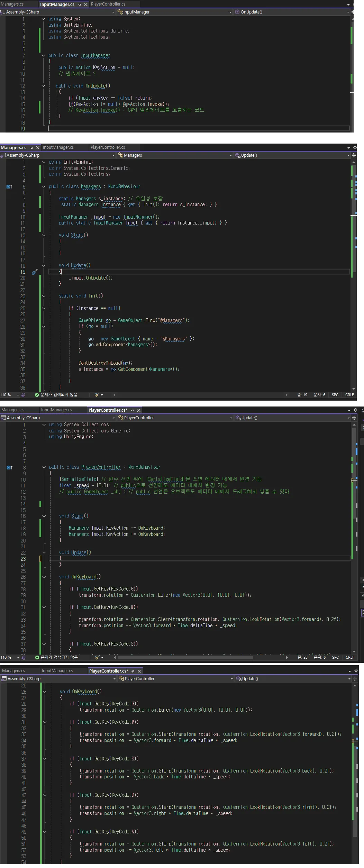The image size is (364, 868).
Task: Click the horizontal scroll-right arrow in Managers pane
Action: 286,395
